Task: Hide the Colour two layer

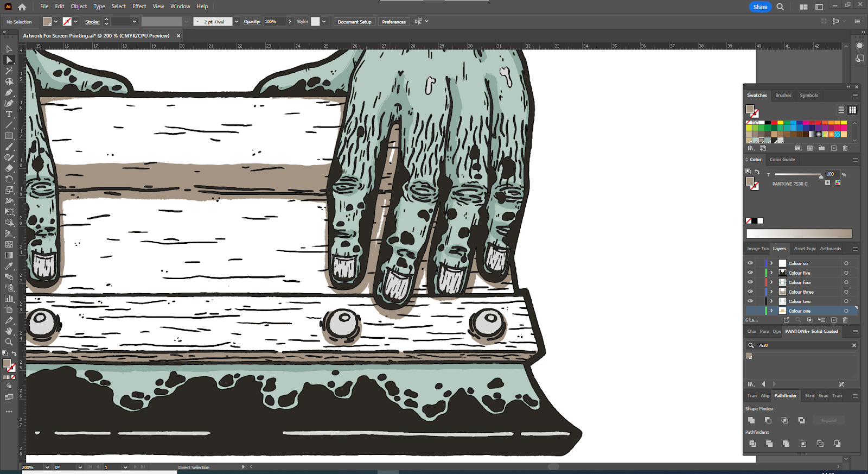Action: [x=750, y=301]
